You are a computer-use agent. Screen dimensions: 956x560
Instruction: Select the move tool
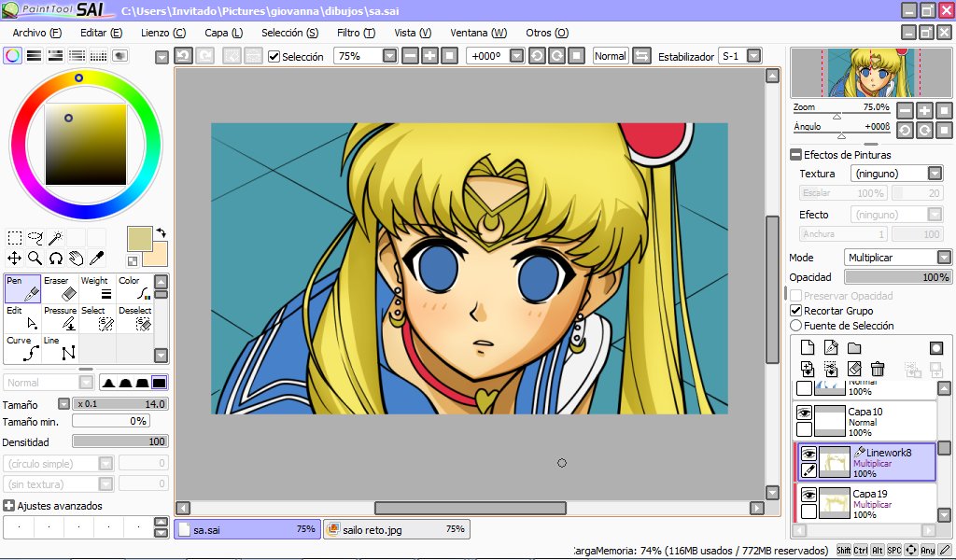(x=15, y=259)
